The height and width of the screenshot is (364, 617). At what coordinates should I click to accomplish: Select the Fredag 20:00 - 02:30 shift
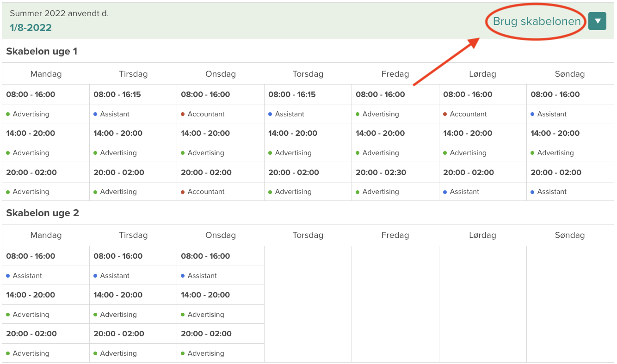pos(381,172)
